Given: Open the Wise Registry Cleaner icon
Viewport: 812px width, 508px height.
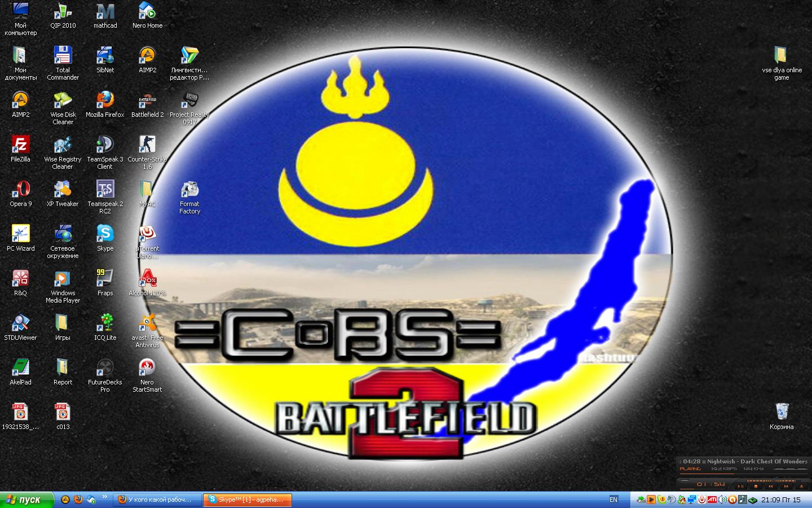Looking at the screenshot, I should [63, 152].
